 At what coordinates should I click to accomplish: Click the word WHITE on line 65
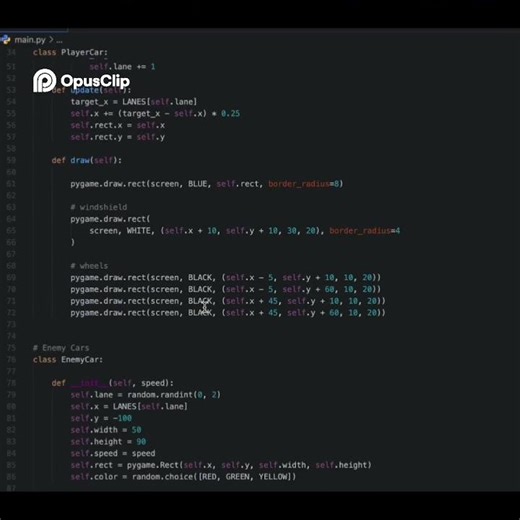click(x=138, y=231)
